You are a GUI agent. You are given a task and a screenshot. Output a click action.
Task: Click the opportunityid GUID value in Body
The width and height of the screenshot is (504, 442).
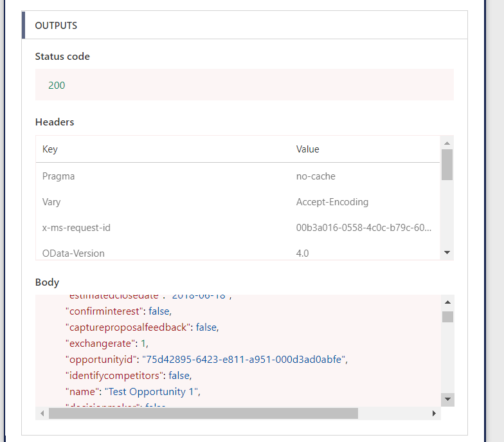(244, 358)
